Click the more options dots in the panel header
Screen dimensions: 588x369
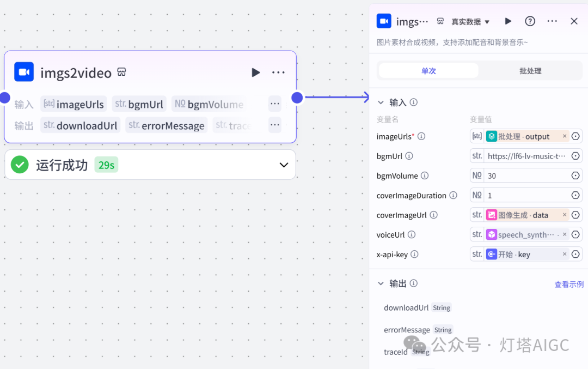[552, 21]
